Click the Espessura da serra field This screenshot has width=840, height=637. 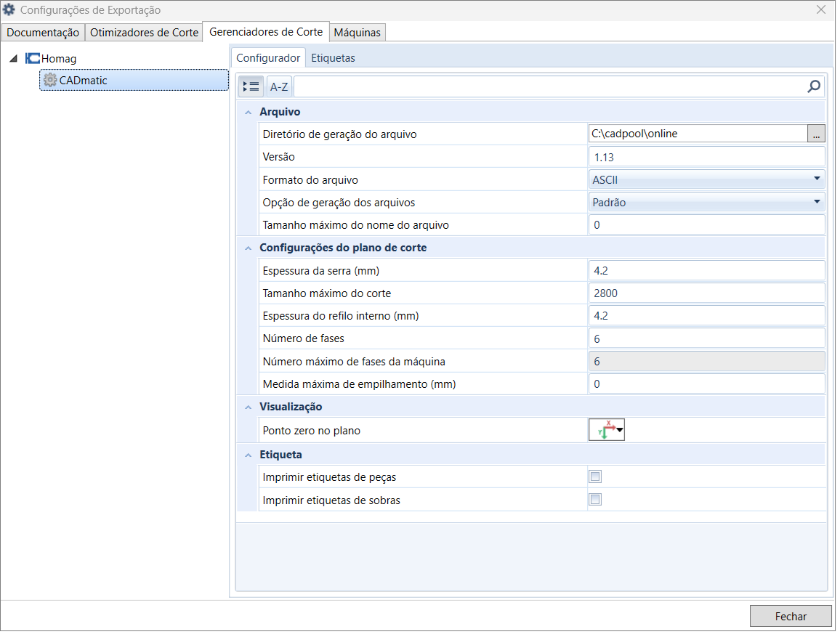(706, 270)
